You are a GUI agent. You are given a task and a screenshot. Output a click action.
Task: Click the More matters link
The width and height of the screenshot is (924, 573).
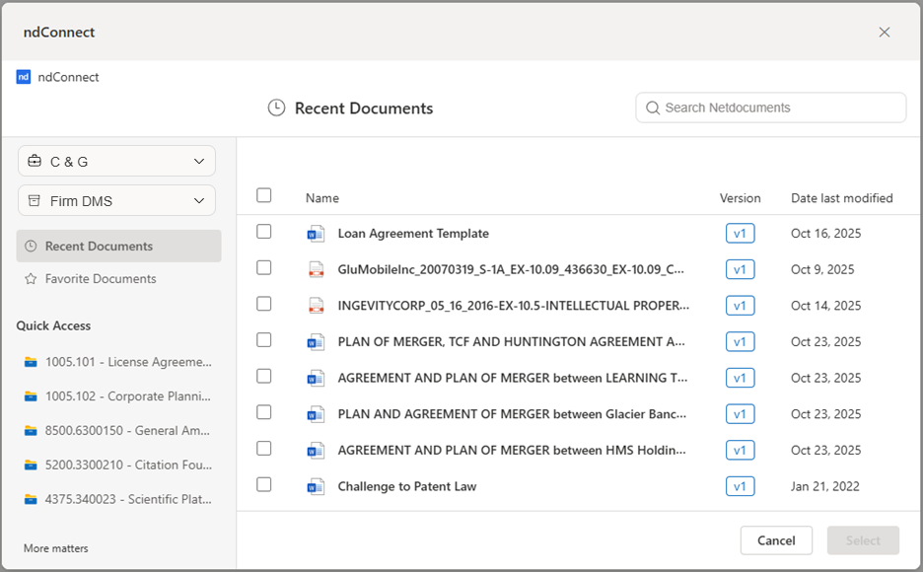56,548
